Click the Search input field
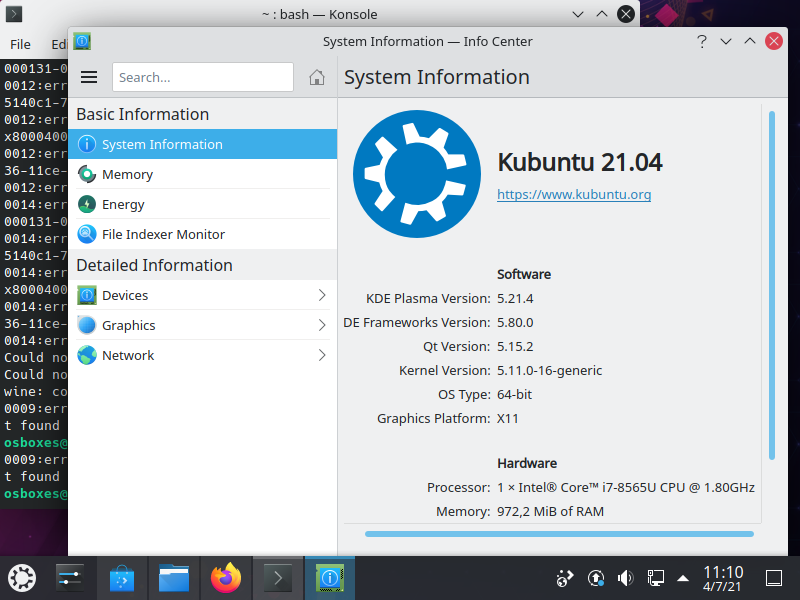The width and height of the screenshot is (800, 600). pyautogui.click(x=202, y=77)
